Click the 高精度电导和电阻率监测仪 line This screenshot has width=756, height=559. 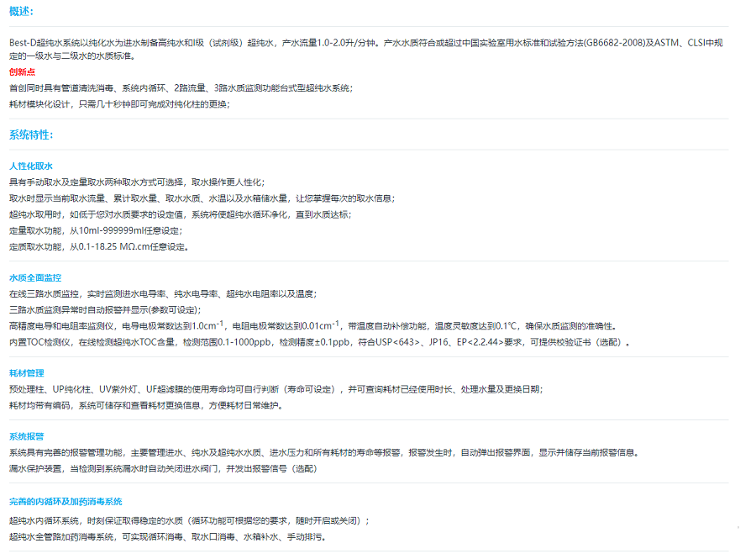(x=311, y=325)
